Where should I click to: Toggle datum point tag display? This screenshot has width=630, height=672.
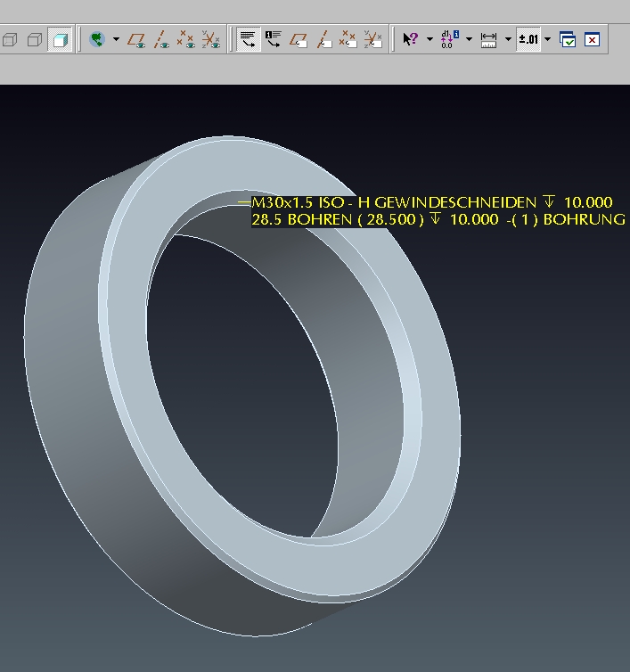pyautogui.click(x=348, y=39)
